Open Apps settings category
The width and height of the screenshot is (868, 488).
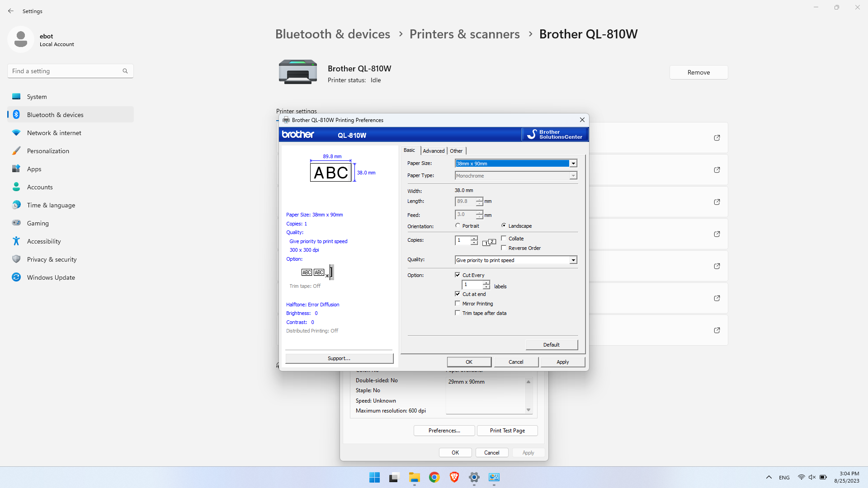coord(71,169)
